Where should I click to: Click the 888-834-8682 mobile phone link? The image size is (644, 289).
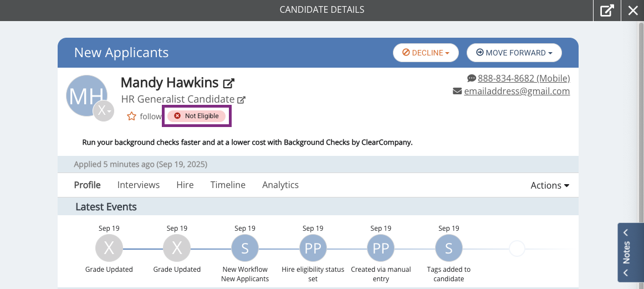[x=524, y=78]
